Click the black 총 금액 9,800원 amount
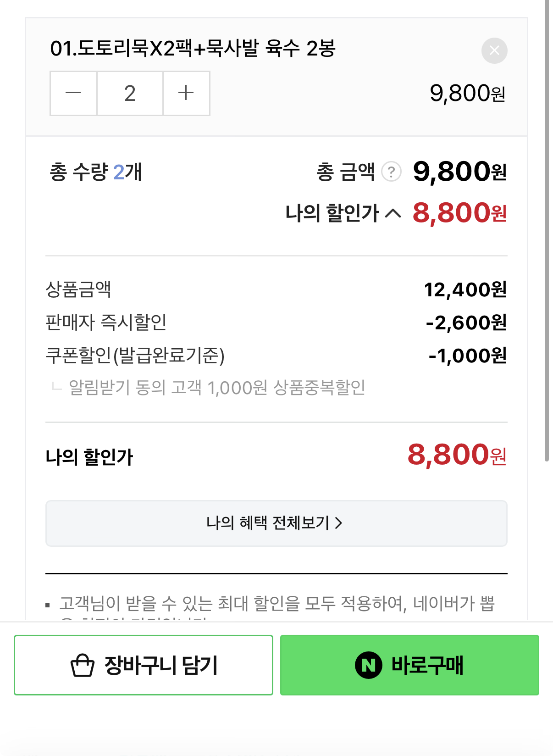The width and height of the screenshot is (553, 756). (459, 172)
